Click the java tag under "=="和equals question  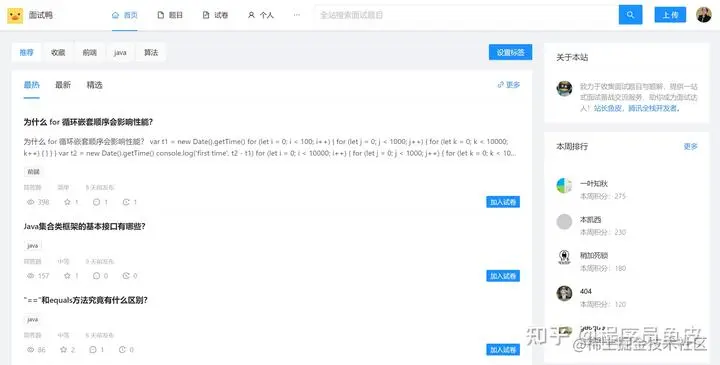click(x=33, y=320)
